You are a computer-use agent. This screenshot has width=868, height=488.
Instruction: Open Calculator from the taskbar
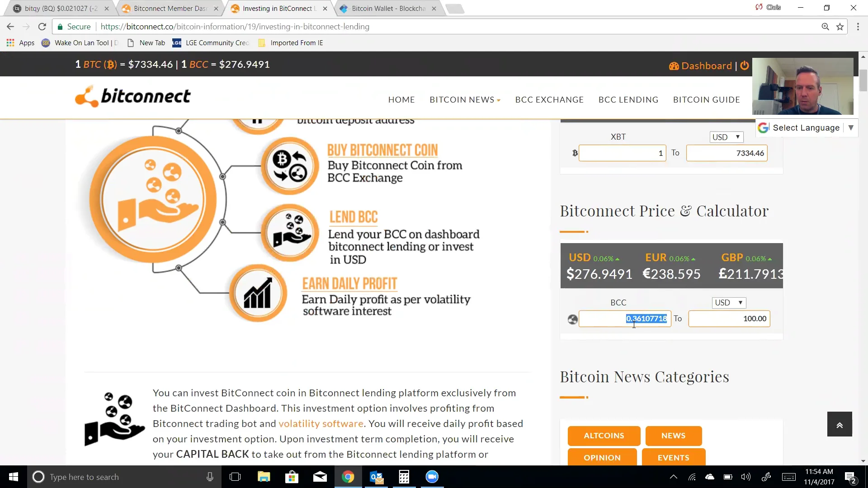point(404,477)
